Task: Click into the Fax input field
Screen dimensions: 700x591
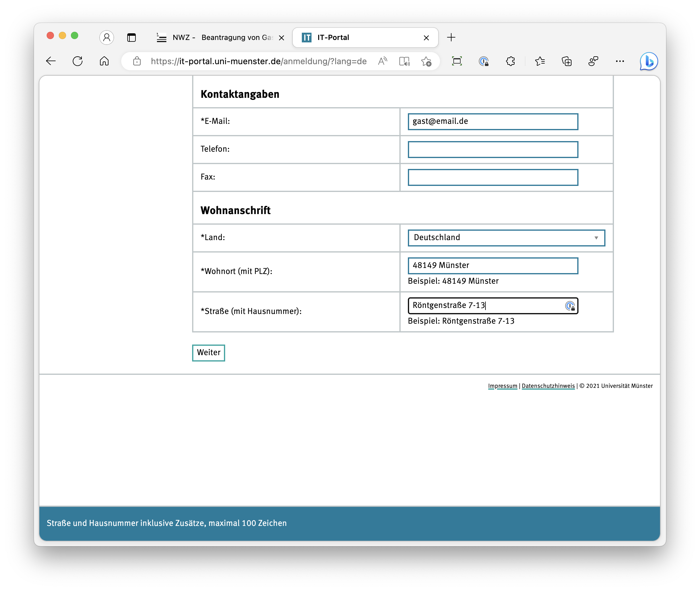Action: click(492, 177)
